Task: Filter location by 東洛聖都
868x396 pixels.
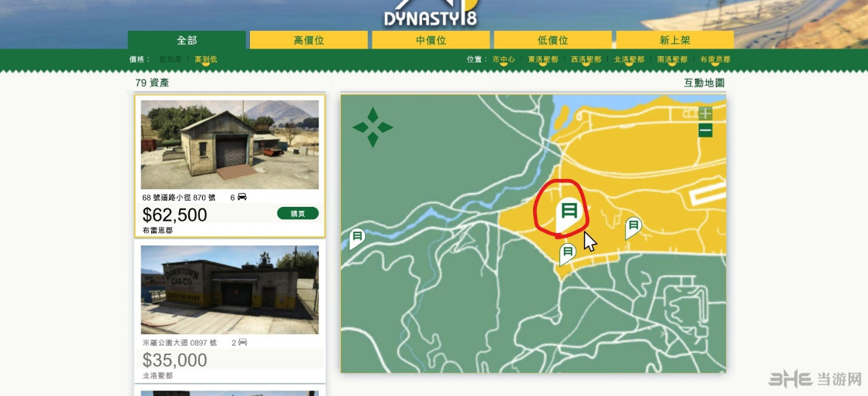Action: (543, 59)
